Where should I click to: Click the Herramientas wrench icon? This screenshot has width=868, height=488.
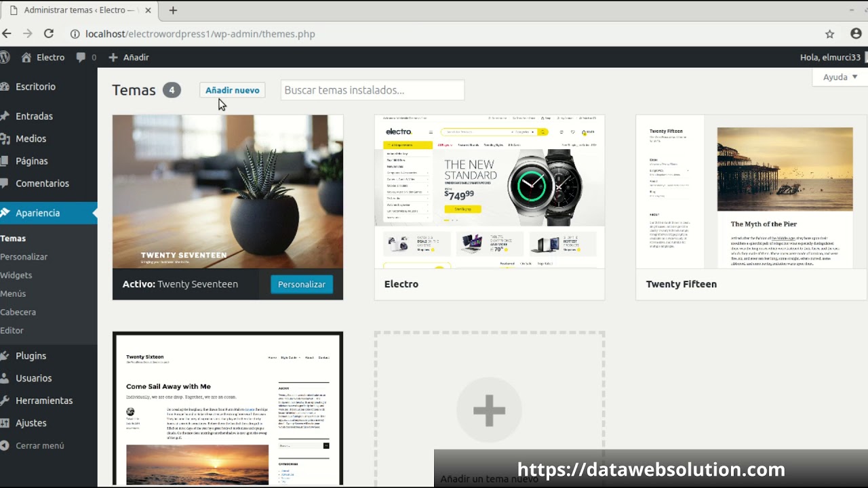coord(5,400)
